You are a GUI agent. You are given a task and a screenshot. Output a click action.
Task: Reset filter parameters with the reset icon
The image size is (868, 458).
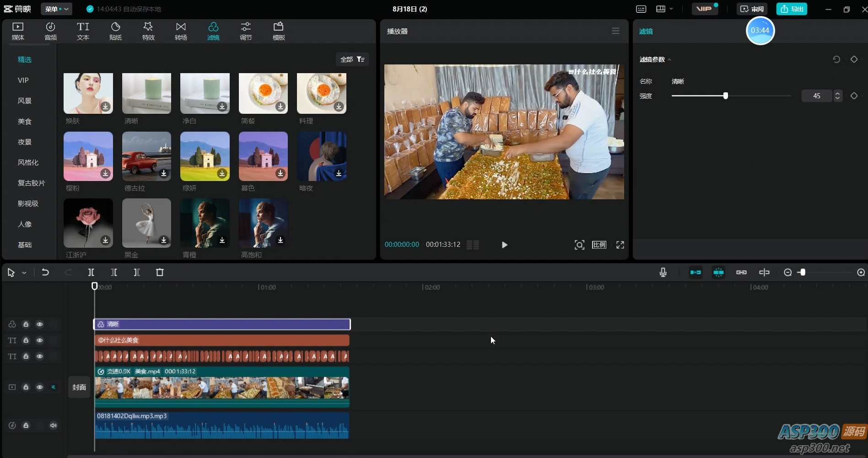coord(836,59)
